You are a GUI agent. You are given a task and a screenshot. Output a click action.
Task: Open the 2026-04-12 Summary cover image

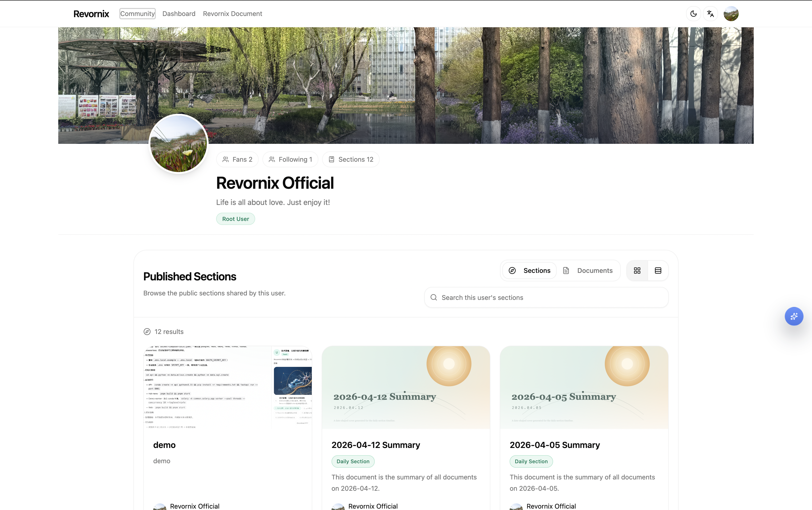pyautogui.click(x=406, y=387)
